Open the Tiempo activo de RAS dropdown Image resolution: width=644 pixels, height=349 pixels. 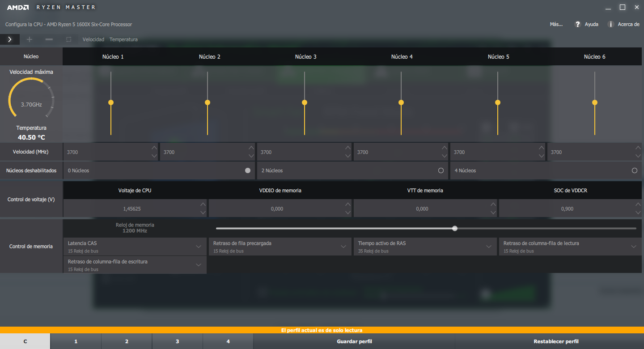(x=425, y=247)
